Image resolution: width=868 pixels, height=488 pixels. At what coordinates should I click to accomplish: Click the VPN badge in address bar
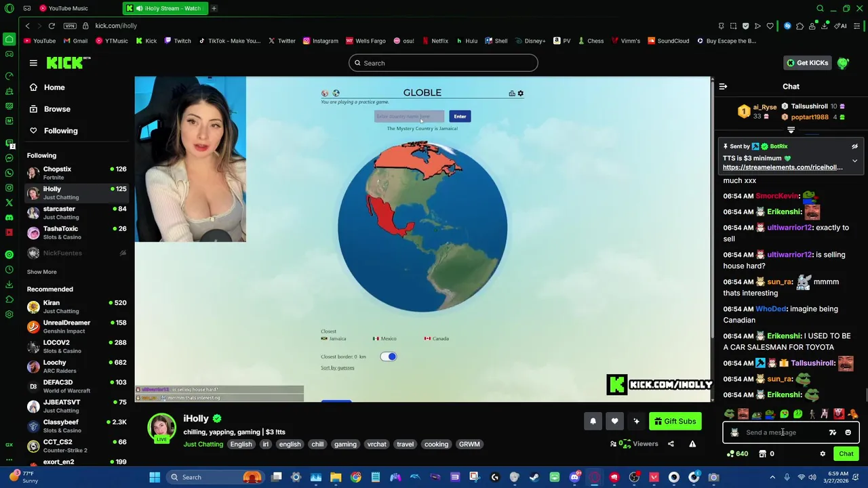point(70,26)
